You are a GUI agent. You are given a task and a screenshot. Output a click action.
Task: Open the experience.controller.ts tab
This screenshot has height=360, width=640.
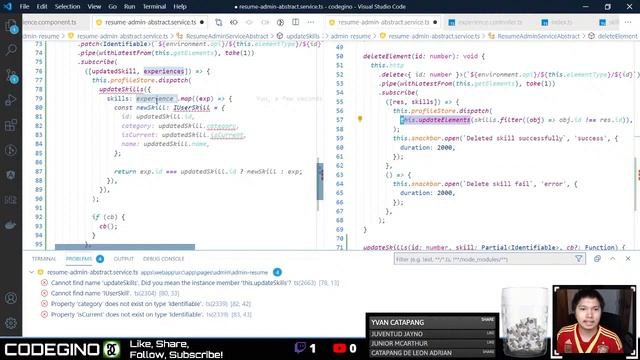489,22
